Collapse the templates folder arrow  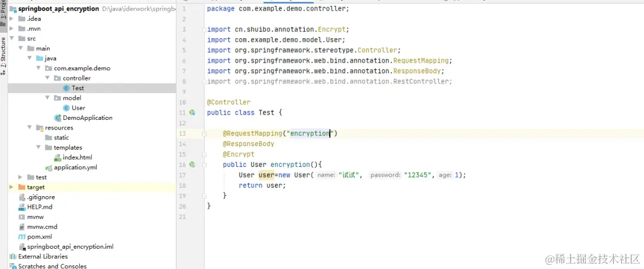point(38,147)
